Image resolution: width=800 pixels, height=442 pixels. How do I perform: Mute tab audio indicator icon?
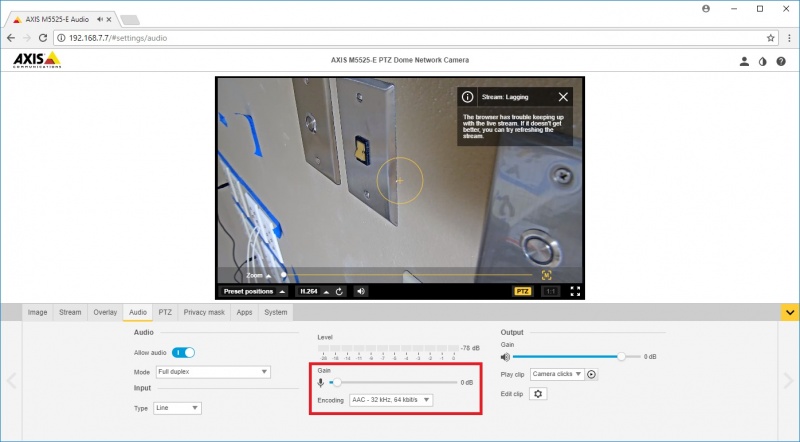point(100,19)
